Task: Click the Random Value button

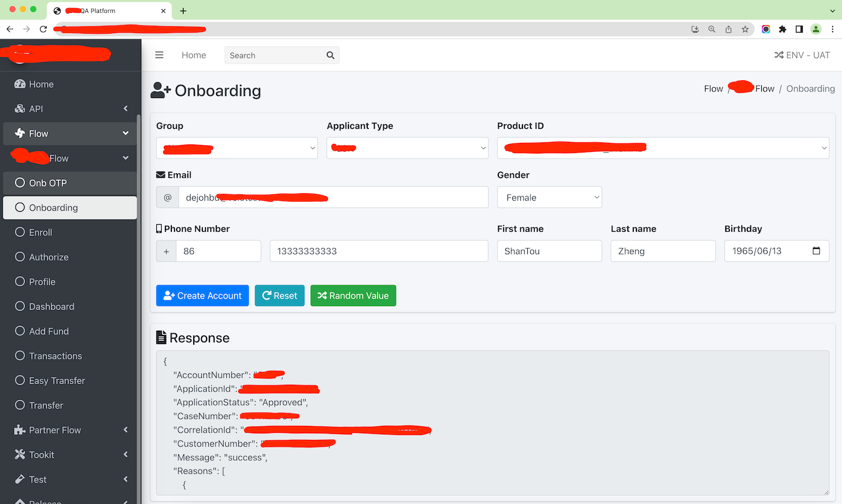Action: (353, 295)
